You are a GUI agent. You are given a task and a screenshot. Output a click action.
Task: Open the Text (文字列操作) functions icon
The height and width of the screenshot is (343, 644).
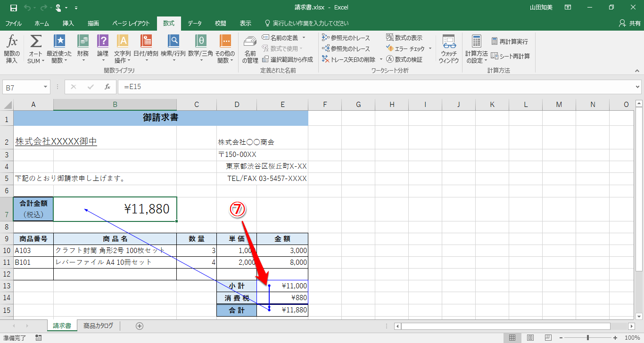[123, 41]
